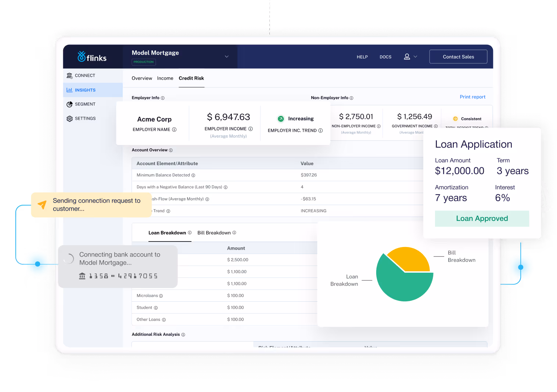Click the Segment pie icon

69,104
